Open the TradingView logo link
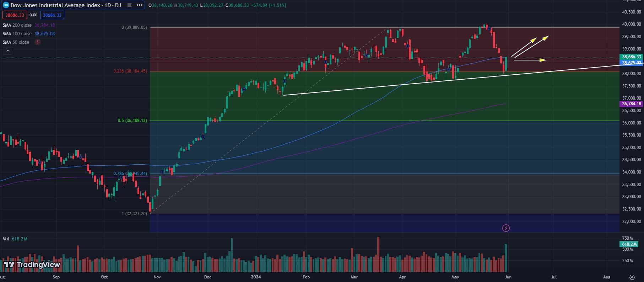Viewport: 644px width, 282px height. [32, 265]
